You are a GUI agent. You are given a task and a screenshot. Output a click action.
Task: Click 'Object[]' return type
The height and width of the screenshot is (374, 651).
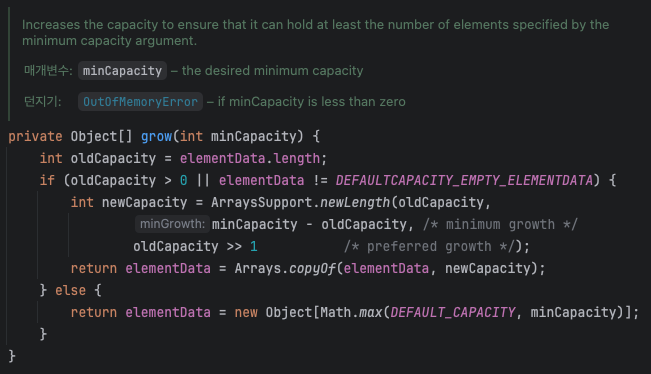point(101,136)
